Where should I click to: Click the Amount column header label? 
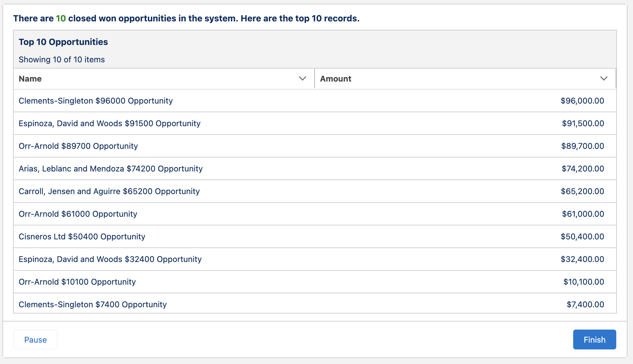click(336, 78)
